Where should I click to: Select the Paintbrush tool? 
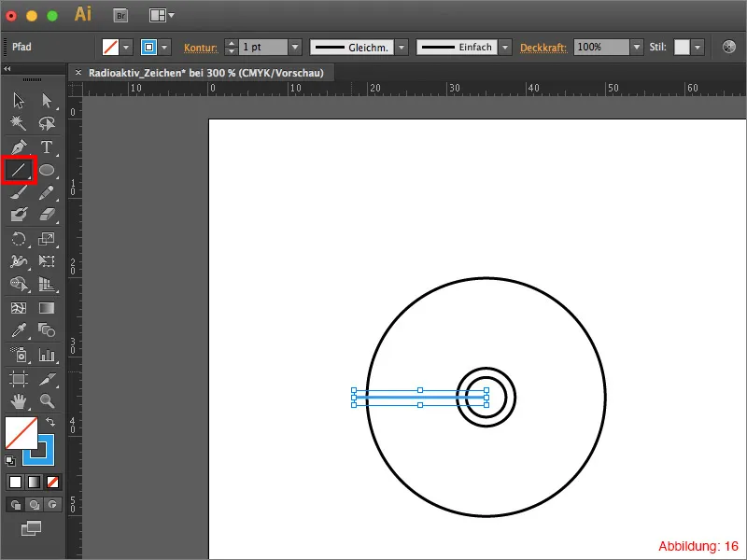(19, 192)
